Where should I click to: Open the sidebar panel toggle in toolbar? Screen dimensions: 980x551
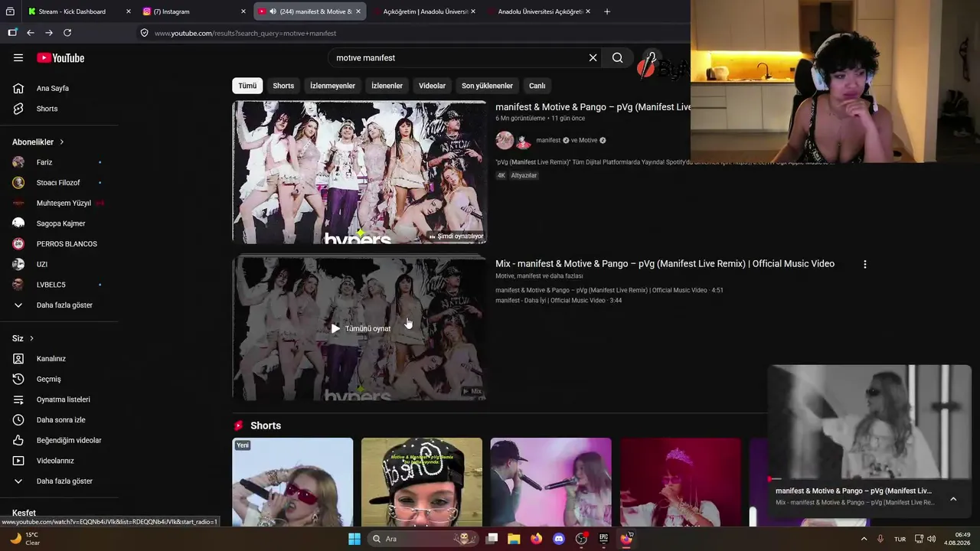[x=12, y=33]
